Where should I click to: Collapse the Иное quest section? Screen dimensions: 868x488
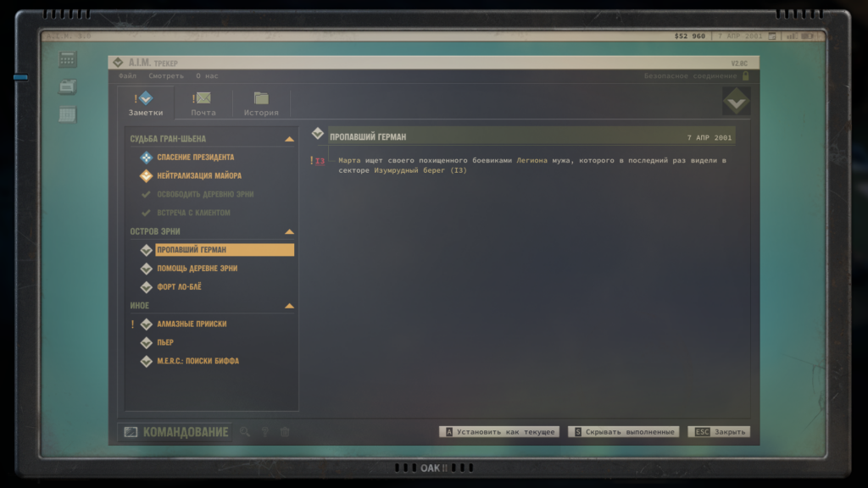click(x=289, y=306)
